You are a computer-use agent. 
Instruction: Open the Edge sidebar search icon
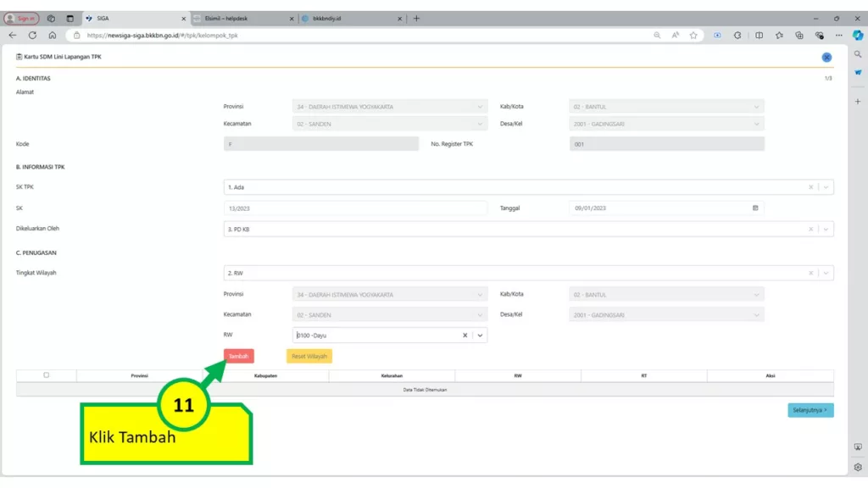click(858, 54)
